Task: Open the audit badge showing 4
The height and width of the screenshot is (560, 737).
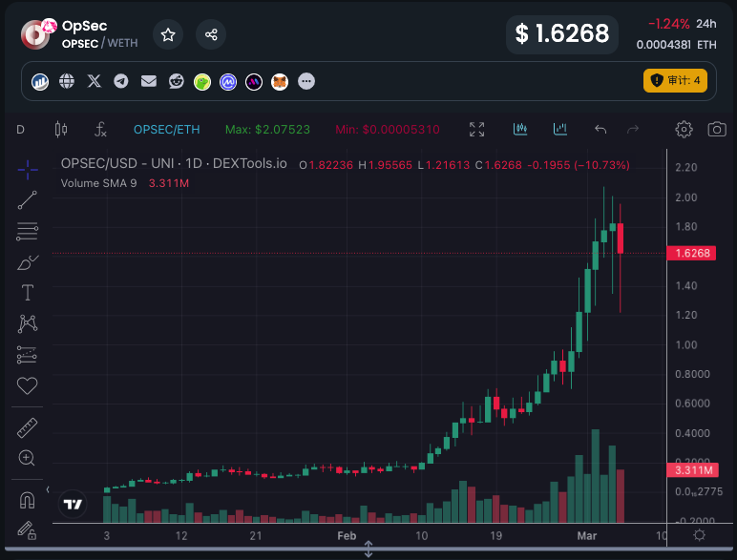Action: point(675,81)
